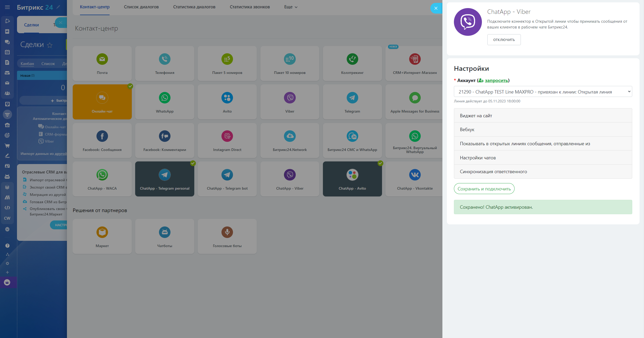Open the Телефония tile

pyautogui.click(x=164, y=63)
